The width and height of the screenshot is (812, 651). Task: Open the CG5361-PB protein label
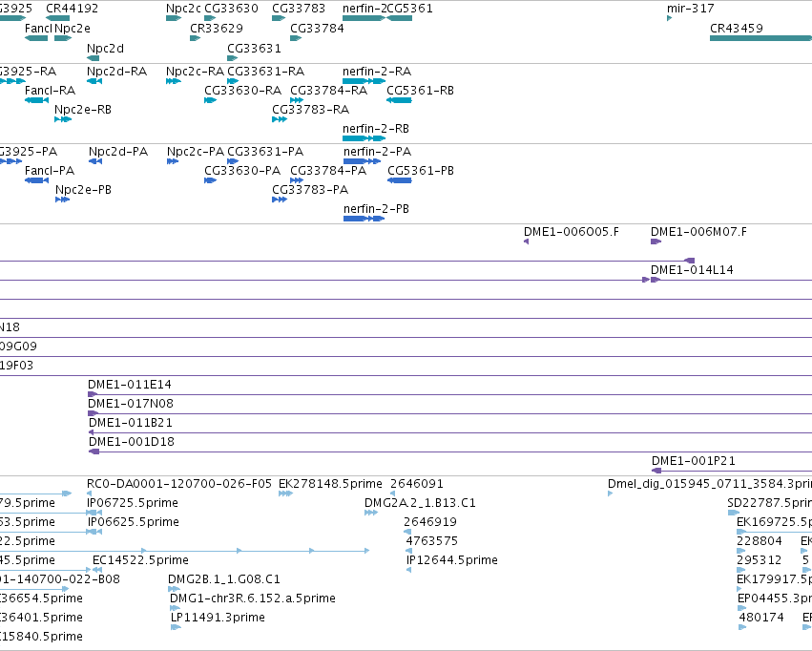pyautogui.click(x=421, y=171)
